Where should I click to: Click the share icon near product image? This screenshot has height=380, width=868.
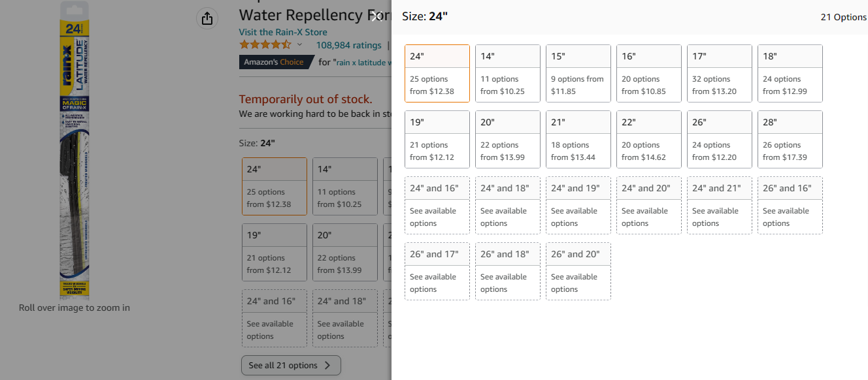tap(207, 18)
